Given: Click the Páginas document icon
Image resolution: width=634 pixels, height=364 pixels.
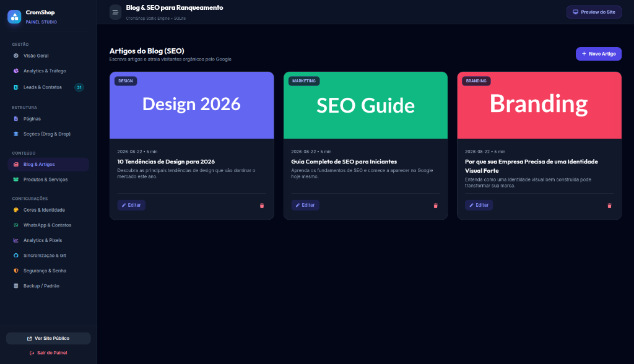Looking at the screenshot, I should pos(15,119).
